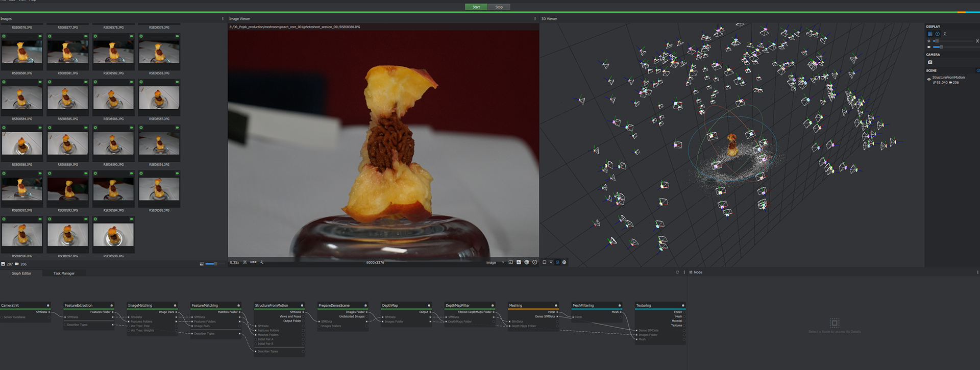The image size is (980, 370).
Task: Toggle StructureFromMotion visibility eye
Action: [x=929, y=79]
